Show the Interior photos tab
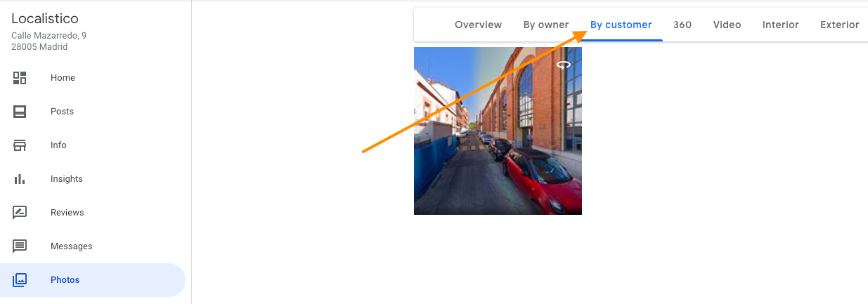 point(780,25)
